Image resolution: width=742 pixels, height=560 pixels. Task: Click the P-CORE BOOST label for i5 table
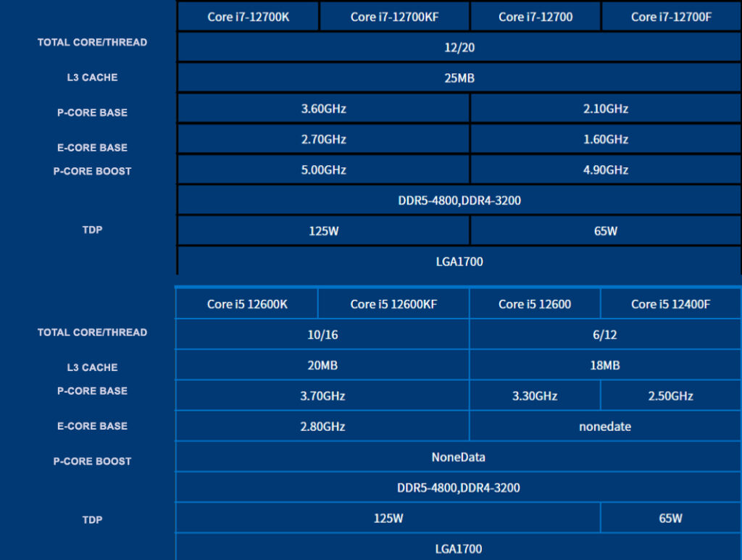pos(92,461)
